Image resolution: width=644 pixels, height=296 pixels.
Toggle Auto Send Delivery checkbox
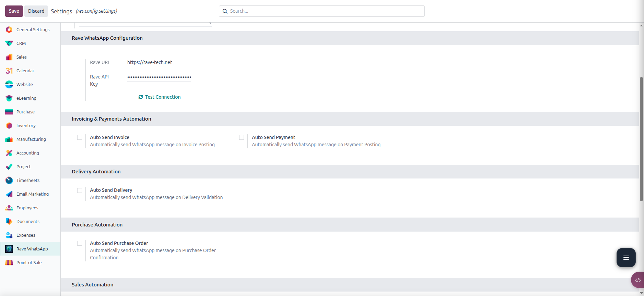pyautogui.click(x=80, y=190)
